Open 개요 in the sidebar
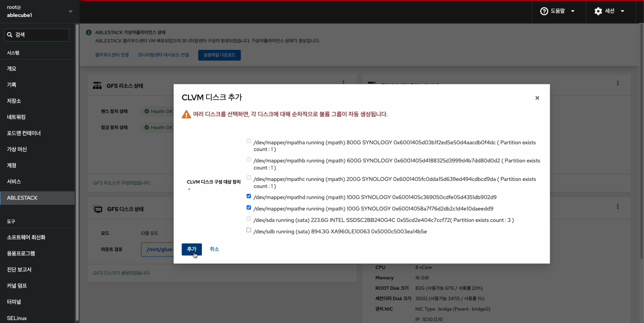Viewport: 644px width, 323px height. 37,68
